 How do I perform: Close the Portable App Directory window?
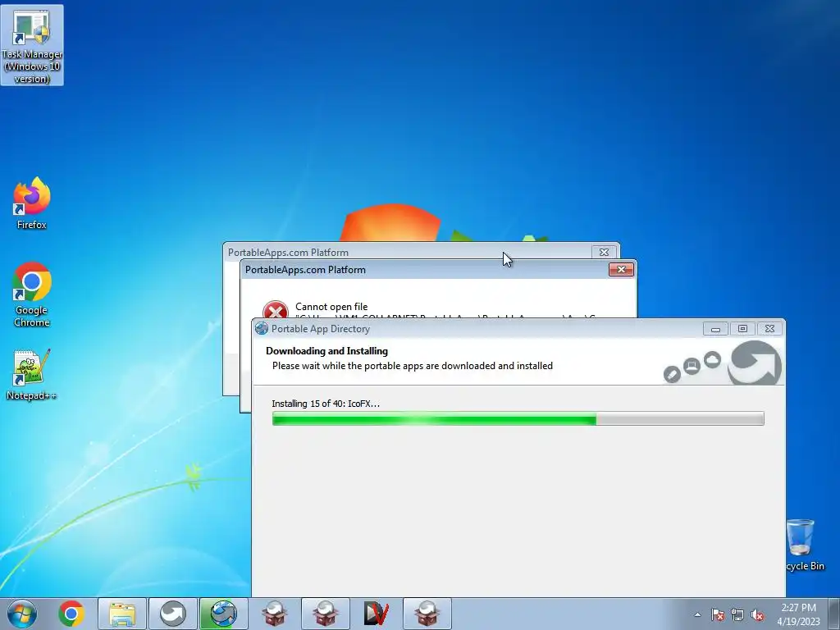coord(769,329)
